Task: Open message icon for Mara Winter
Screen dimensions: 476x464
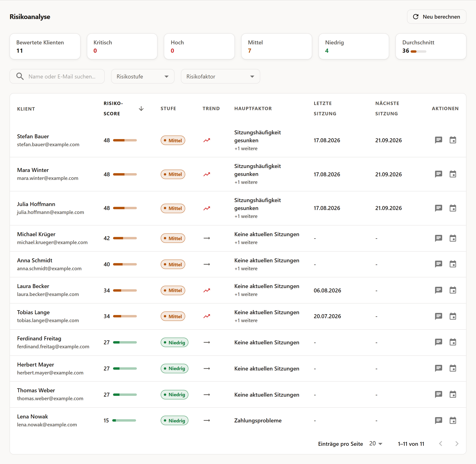Action: [x=439, y=174]
